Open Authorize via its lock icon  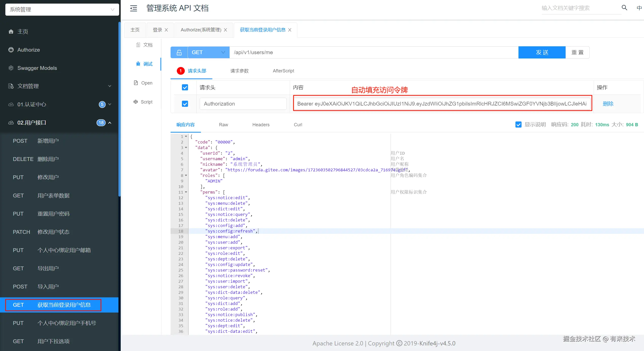pyautogui.click(x=11, y=50)
